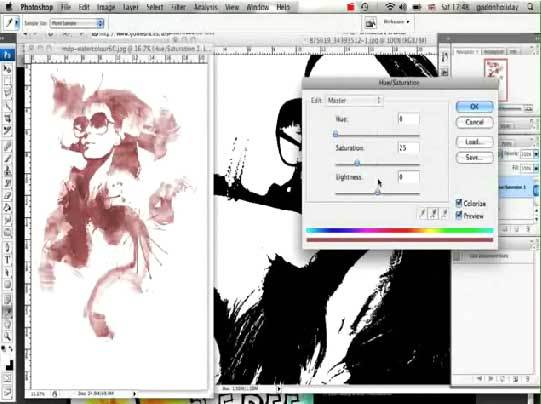Click Cancel in Hue/Saturation dialog
The width and height of the screenshot is (541, 404).
coord(474,122)
